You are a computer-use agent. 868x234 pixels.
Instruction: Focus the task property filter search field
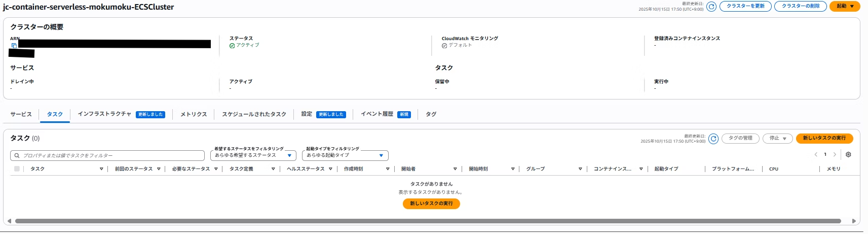click(107, 156)
